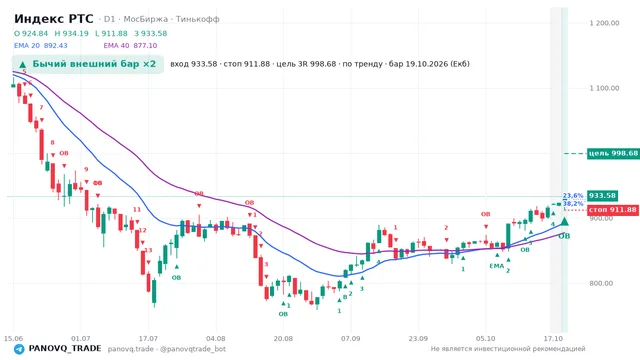Click the "стоп 911.88" stop price label
The height and width of the screenshot is (360, 640).
click(613, 210)
